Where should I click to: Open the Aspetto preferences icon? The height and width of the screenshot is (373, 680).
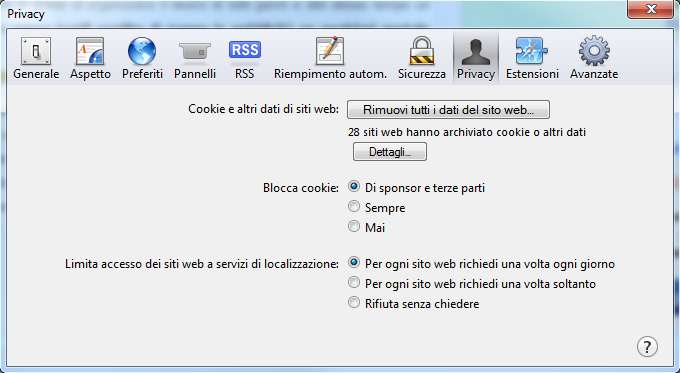coord(90,51)
